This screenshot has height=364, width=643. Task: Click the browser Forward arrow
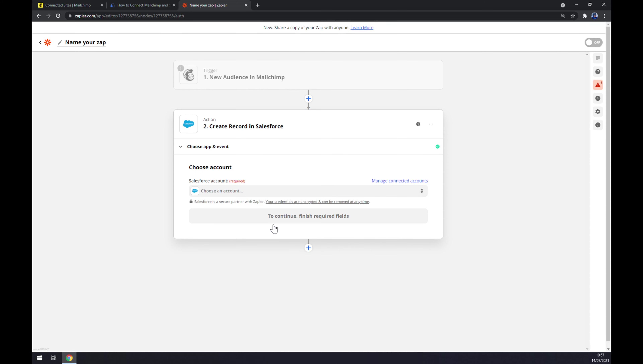coord(48,16)
